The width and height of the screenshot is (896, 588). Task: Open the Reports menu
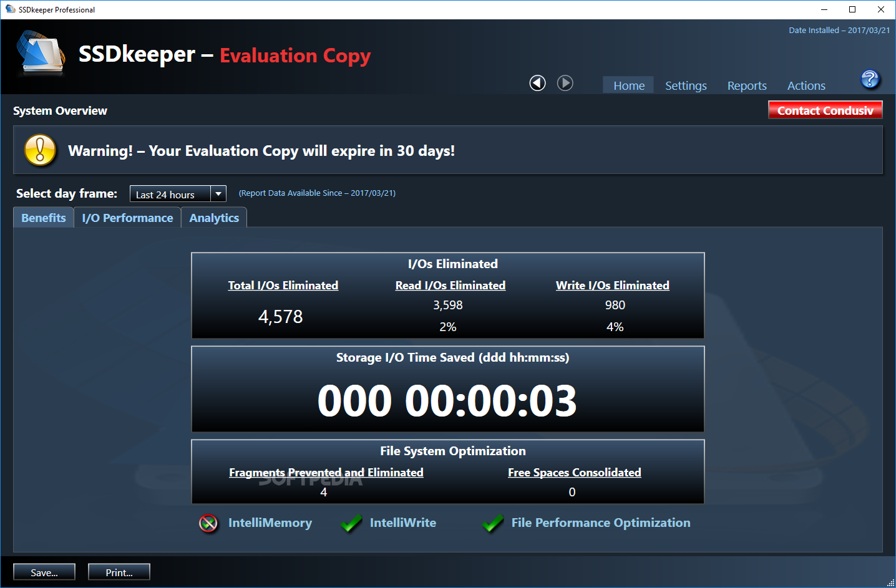click(747, 85)
